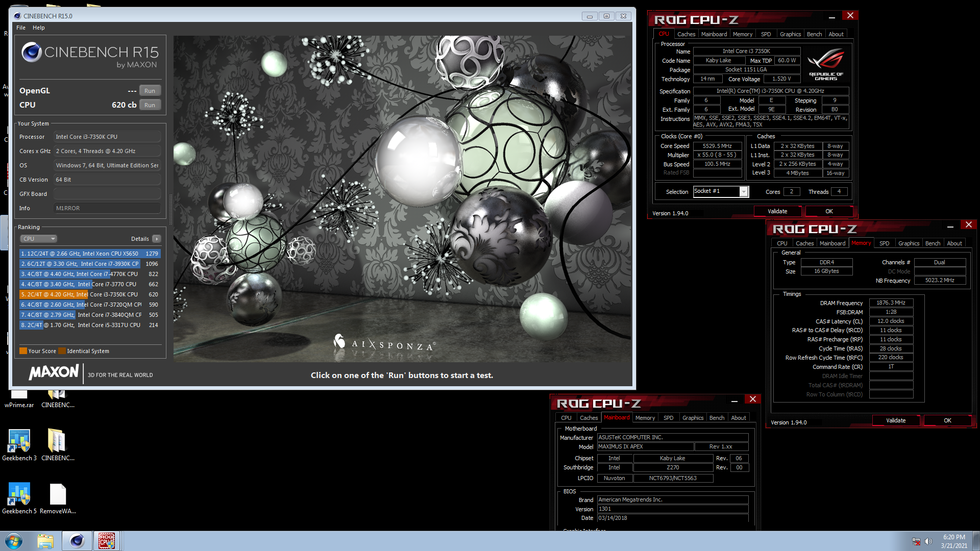Minimize the Cinebench window
Viewport: 980px width, 551px height.
point(590,16)
